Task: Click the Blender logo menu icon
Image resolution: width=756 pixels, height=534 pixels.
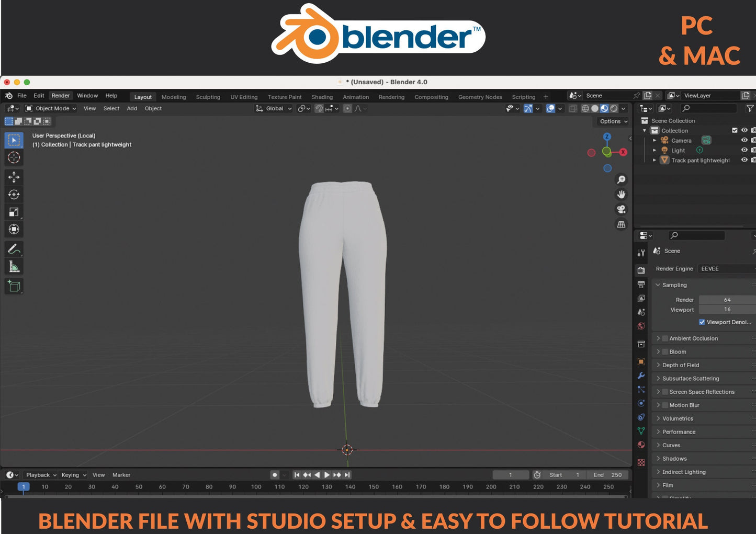Action: tap(9, 96)
